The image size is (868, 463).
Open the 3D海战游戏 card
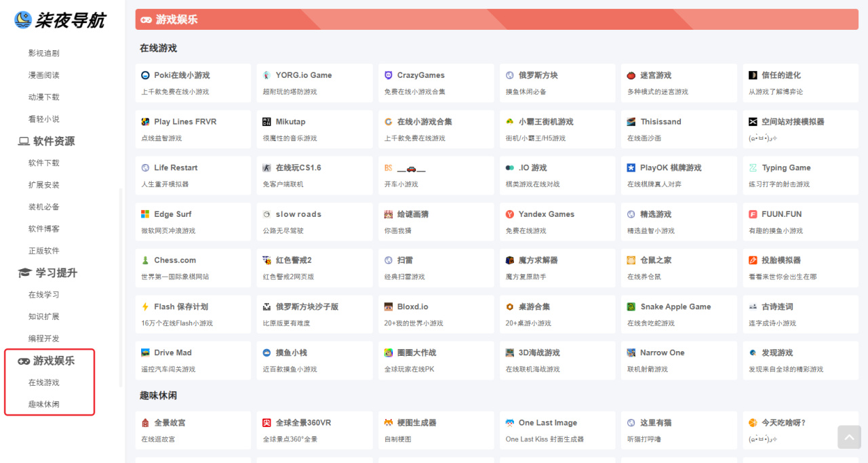[x=557, y=360]
